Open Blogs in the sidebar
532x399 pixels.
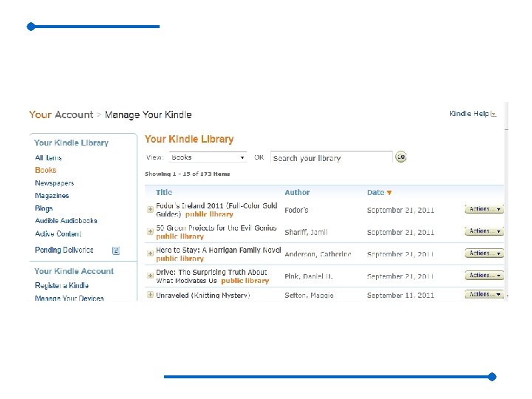coord(44,208)
